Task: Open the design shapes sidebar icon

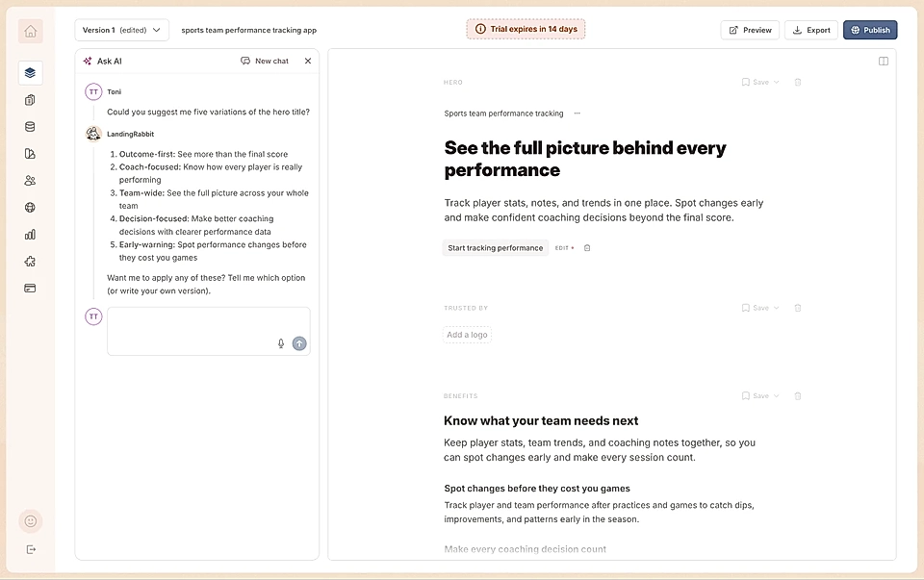Action: click(x=30, y=154)
